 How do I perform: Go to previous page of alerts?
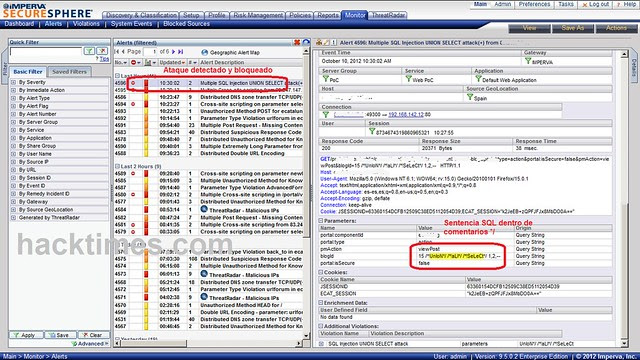pos(123,52)
